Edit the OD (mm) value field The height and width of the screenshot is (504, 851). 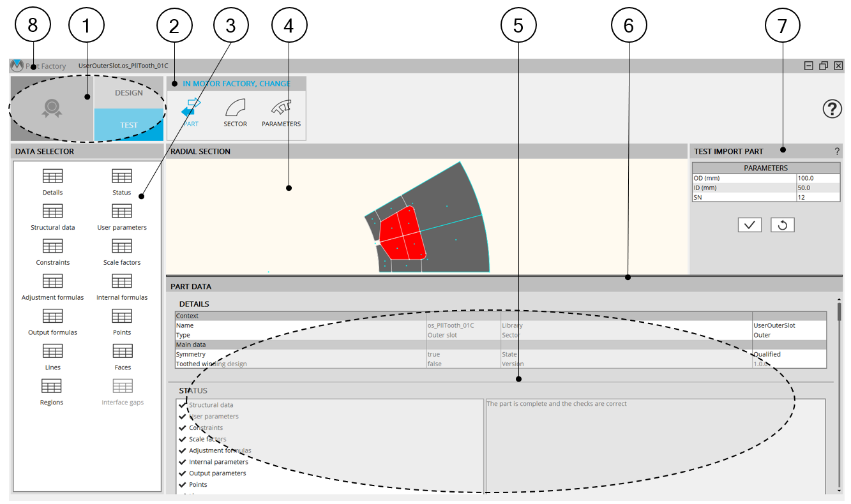coord(818,178)
